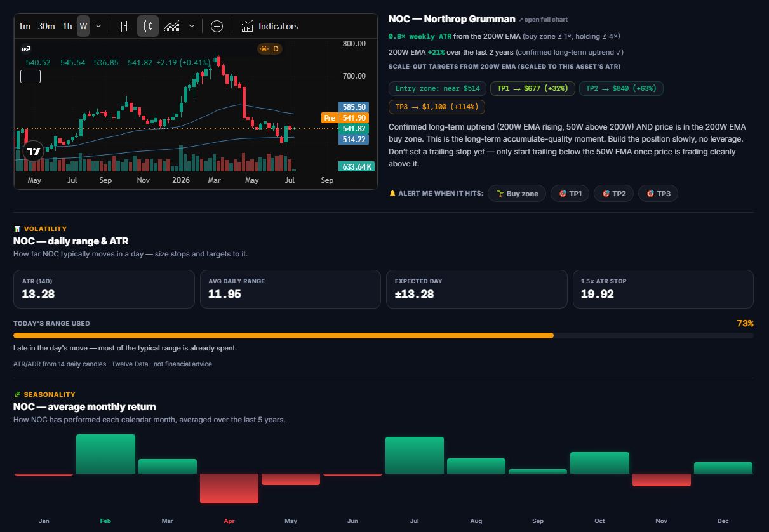The image size is (769, 532).
Task: Click the Today's Range Used progress bar
Action: click(x=384, y=335)
